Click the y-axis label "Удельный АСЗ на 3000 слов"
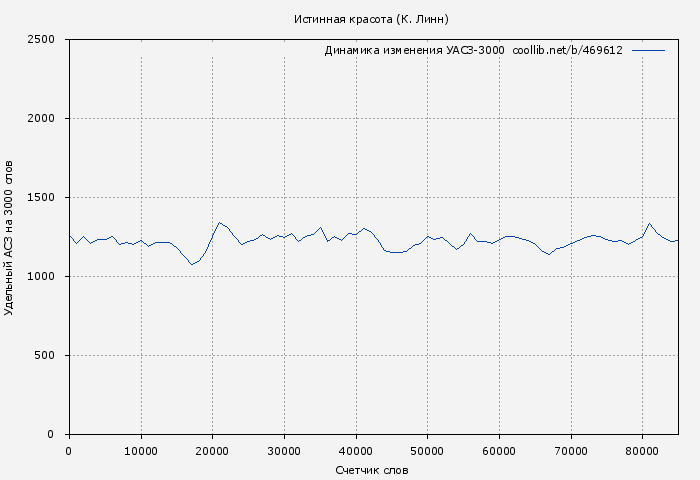 tap(10, 237)
